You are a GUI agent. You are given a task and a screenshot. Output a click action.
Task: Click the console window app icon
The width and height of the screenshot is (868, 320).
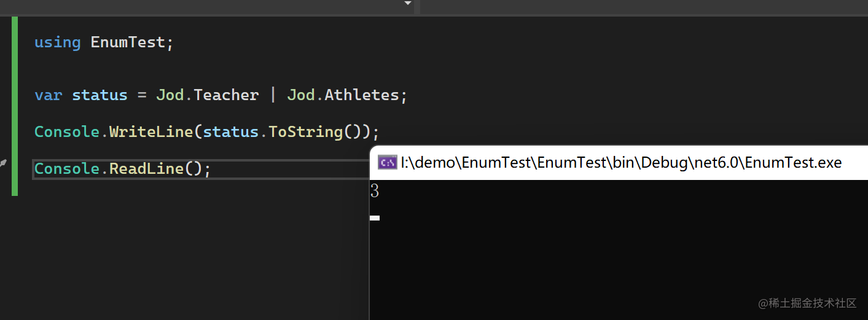pos(386,163)
